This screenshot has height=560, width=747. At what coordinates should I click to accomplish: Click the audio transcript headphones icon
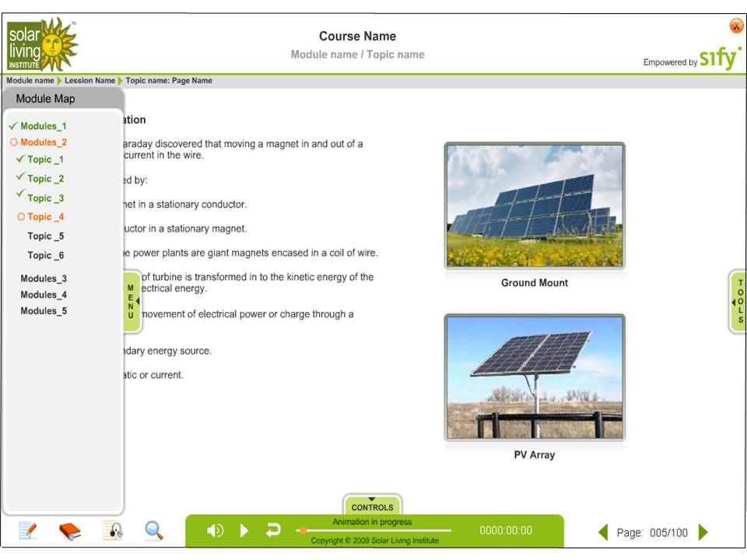[x=113, y=530]
